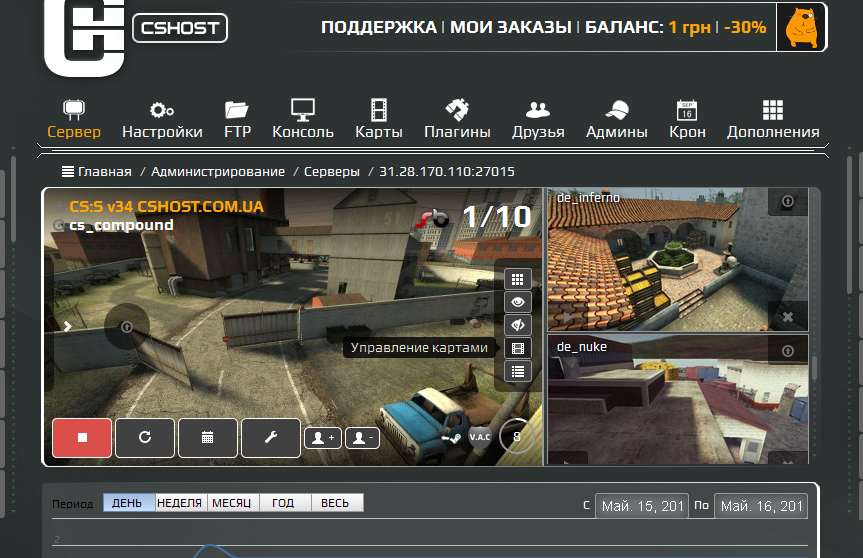
Task: Open the Сервер section
Action: [74, 119]
